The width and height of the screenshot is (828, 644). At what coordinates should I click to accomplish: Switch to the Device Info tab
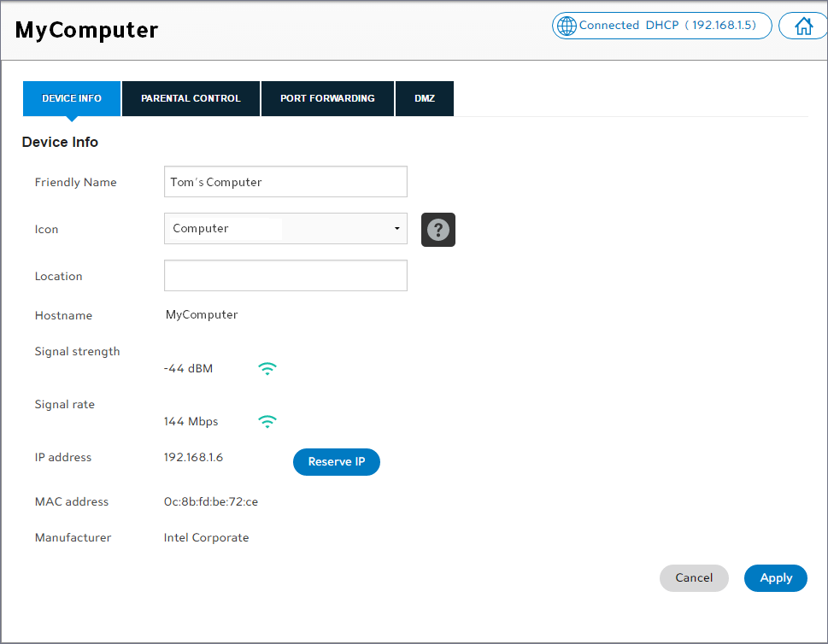pyautogui.click(x=72, y=98)
